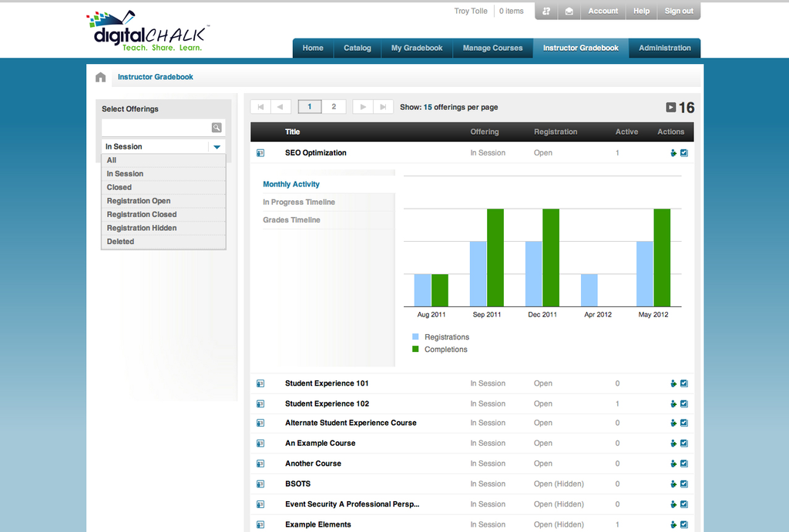Screen dimensions: 789x532
Task: Click the student icon for SEO Optimization
Action: tap(673, 153)
